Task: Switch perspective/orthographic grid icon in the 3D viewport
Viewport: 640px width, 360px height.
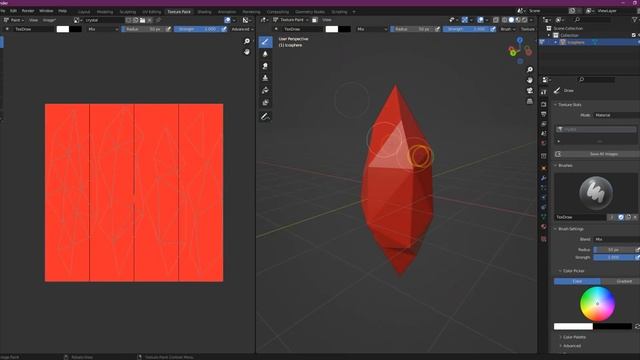Action: [x=530, y=101]
